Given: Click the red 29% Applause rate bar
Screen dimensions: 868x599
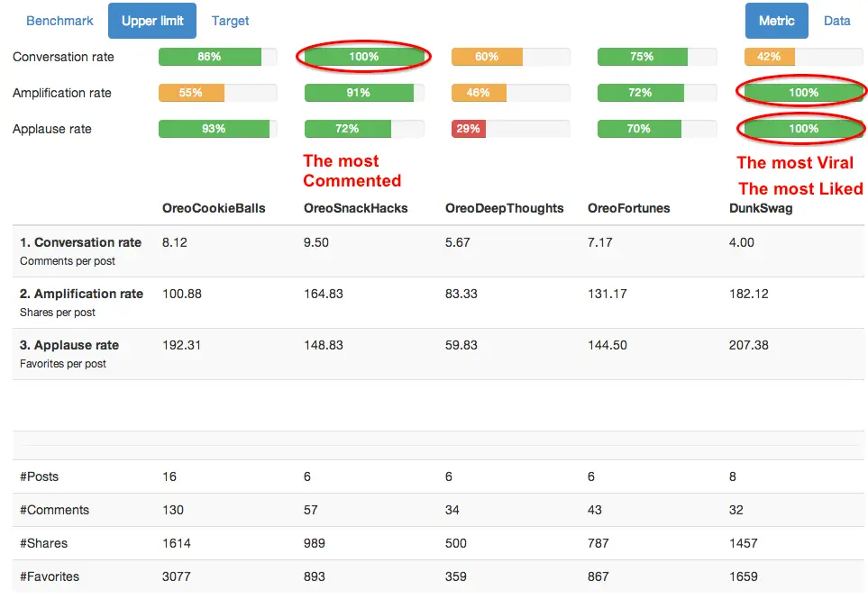Looking at the screenshot, I should (x=469, y=129).
